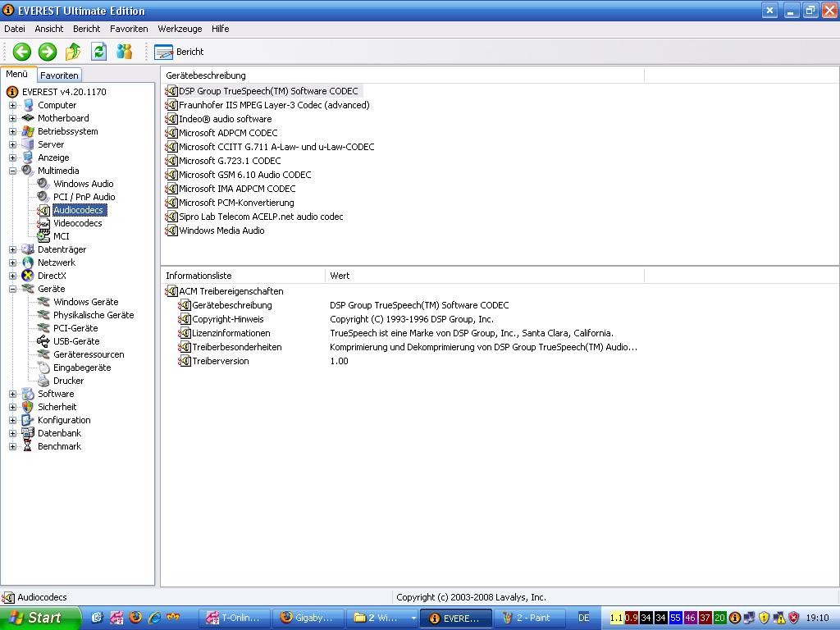Image resolution: width=840 pixels, height=630 pixels.
Task: Click the PCI-Geräte card icon
Action: (x=43, y=328)
